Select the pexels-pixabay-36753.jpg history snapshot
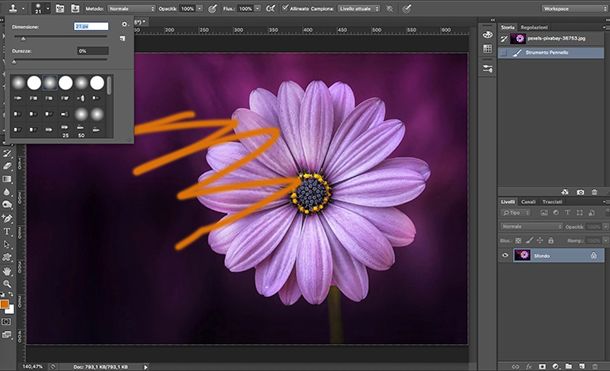The width and height of the screenshot is (610, 371). point(551,38)
